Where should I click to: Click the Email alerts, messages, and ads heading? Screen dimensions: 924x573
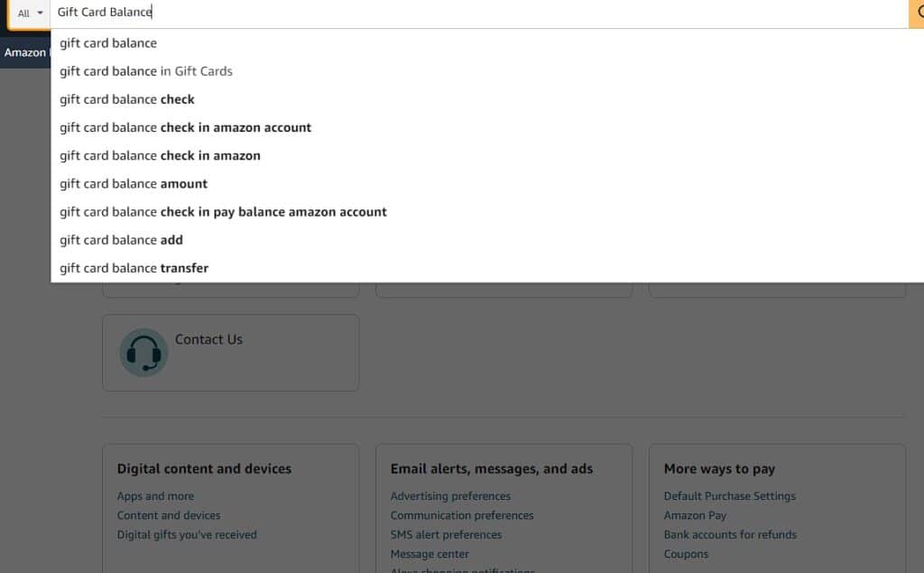tap(492, 468)
